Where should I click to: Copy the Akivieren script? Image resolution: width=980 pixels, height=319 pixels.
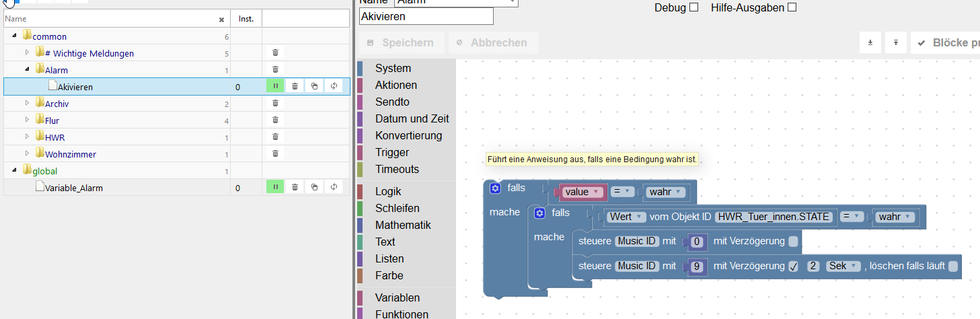point(314,86)
